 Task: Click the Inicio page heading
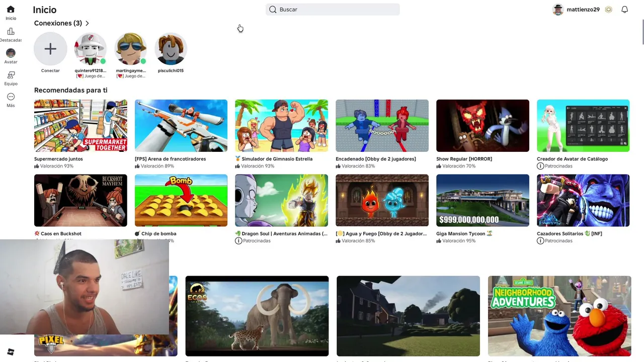(45, 10)
